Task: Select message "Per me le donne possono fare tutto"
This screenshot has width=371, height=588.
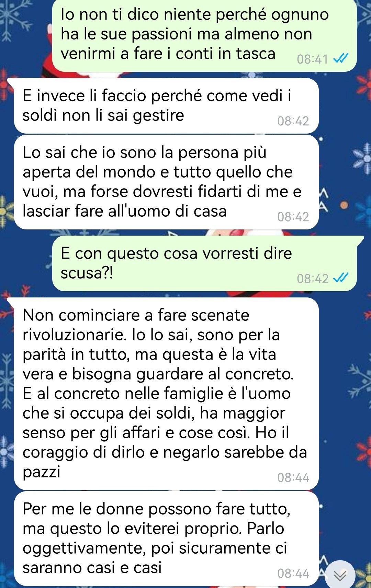Action: (166, 539)
